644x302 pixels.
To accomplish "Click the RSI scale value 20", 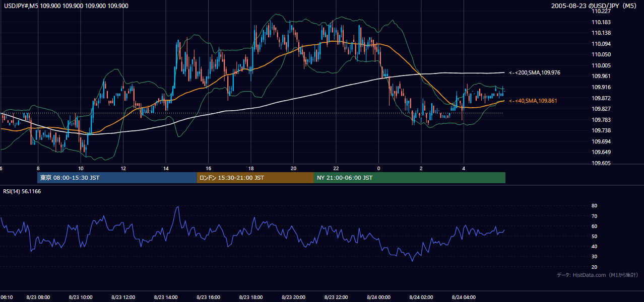I will (594, 267).
